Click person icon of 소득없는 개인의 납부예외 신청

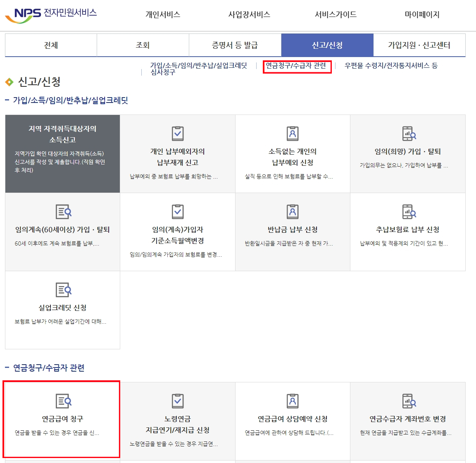[x=293, y=134]
